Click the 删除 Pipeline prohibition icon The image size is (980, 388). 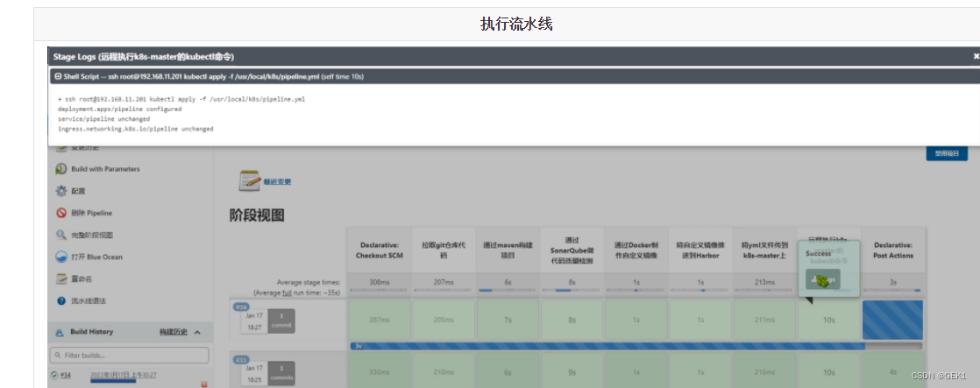click(x=60, y=213)
